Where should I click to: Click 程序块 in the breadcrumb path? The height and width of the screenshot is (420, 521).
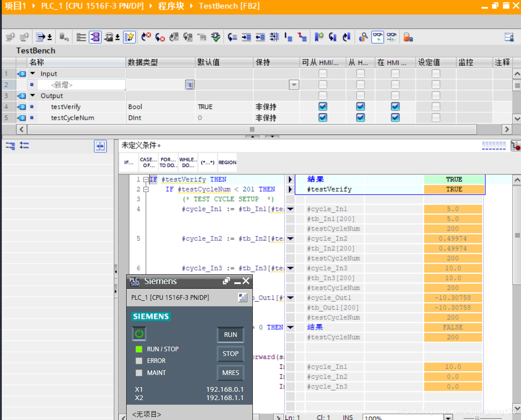[x=171, y=6]
